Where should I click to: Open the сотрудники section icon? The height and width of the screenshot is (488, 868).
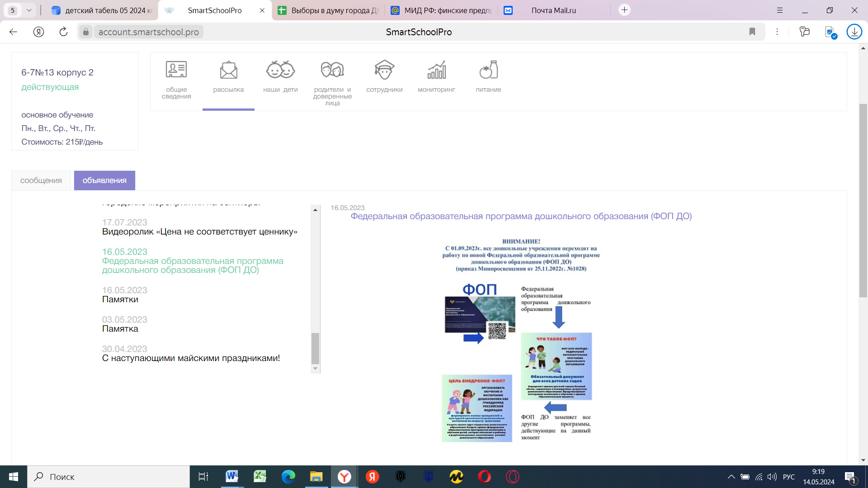[384, 70]
